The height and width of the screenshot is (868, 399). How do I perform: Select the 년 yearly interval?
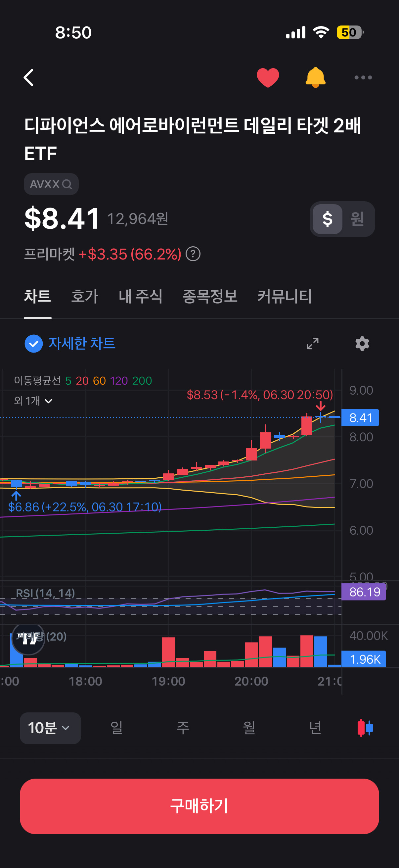pos(315,728)
